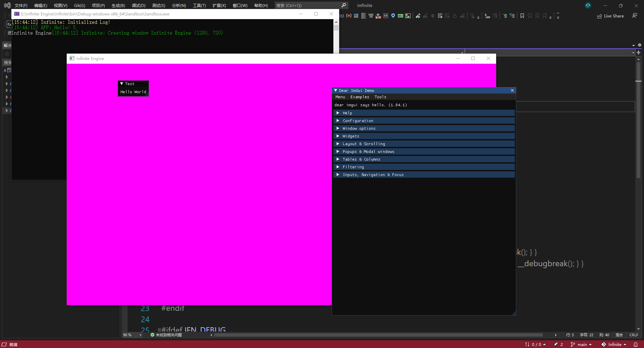644x348 pixels.
Task: Open the 生成(B) menu
Action: (x=118, y=5)
